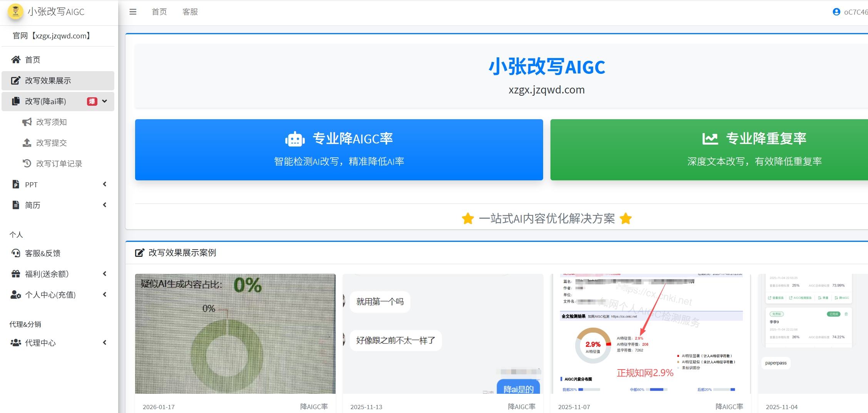Open the 官网【xzgx.jzqwd.com】link
Viewport: 868px width, 413px height.
pos(51,36)
